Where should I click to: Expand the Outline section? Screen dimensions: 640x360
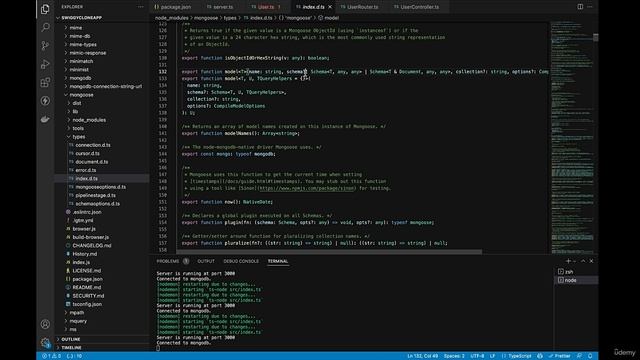pos(71,339)
